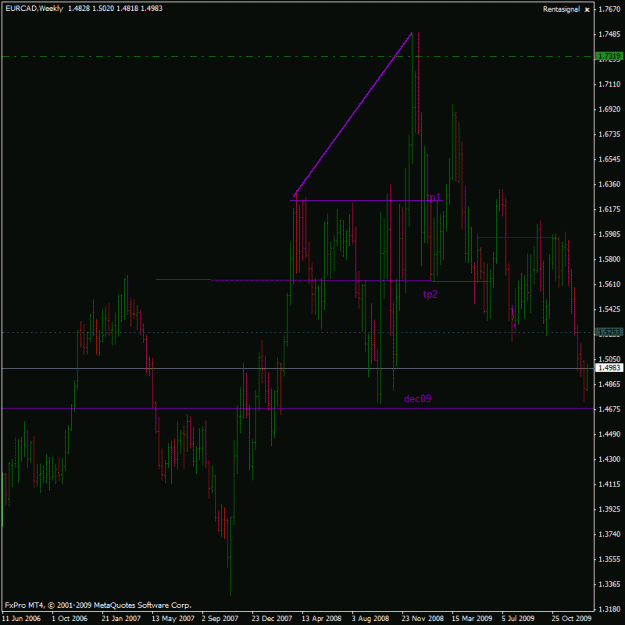
Task: Click the 1.6920 price axis label
Action: point(610,109)
